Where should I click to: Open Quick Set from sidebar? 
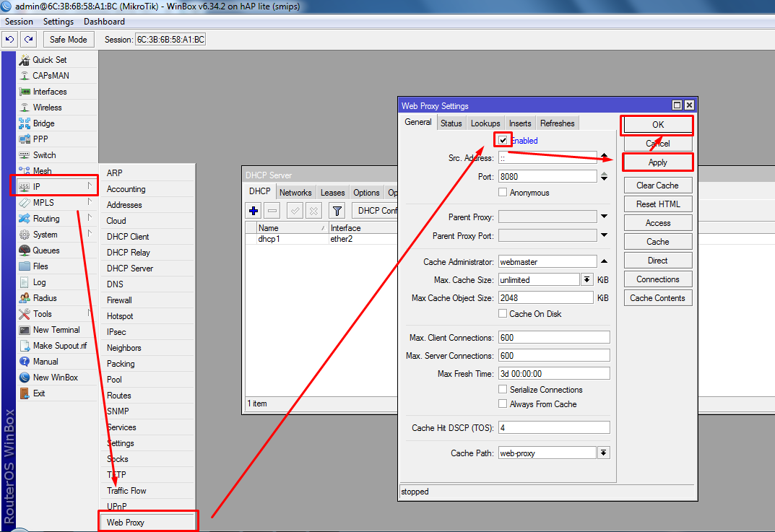point(49,60)
